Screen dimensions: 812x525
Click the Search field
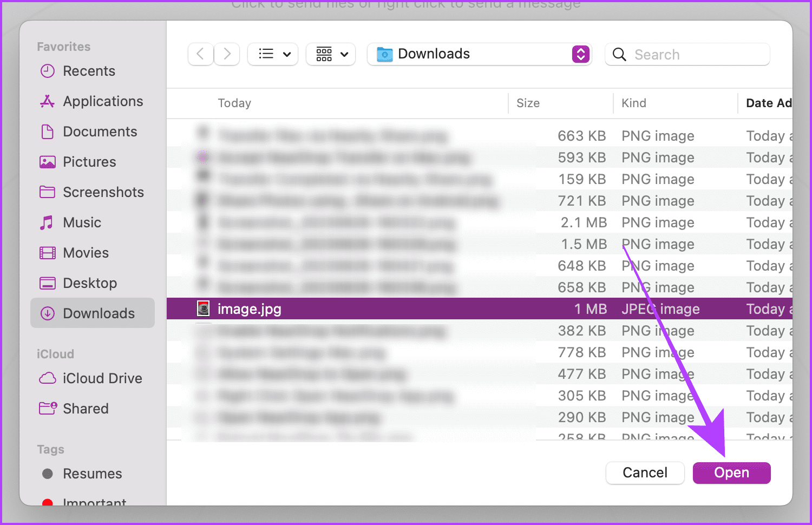[x=687, y=54]
